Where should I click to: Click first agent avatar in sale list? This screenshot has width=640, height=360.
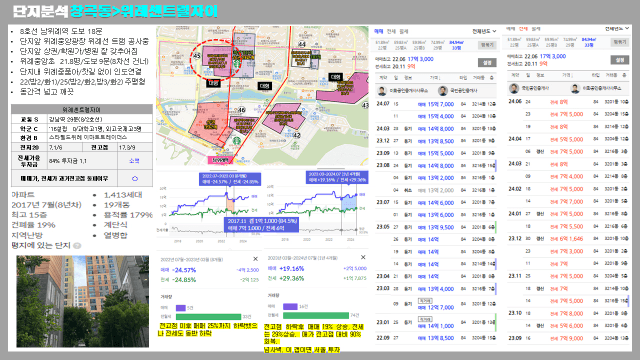(382, 91)
